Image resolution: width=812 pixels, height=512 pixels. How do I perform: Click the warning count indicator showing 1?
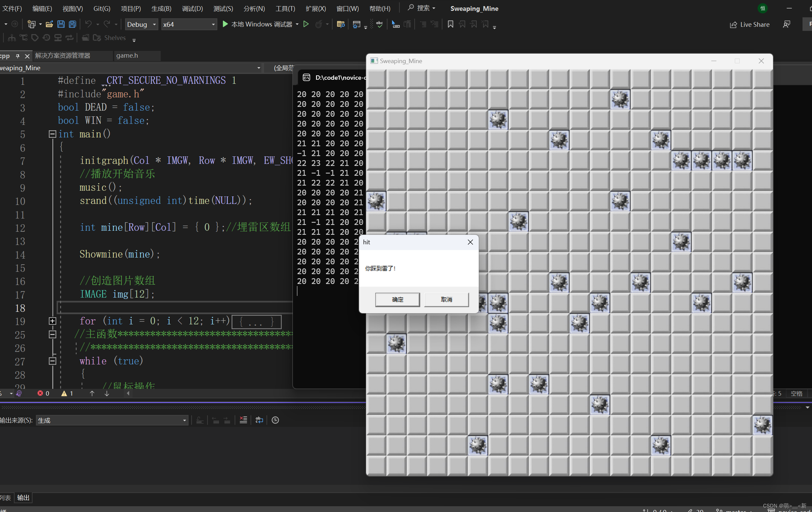[x=67, y=393]
